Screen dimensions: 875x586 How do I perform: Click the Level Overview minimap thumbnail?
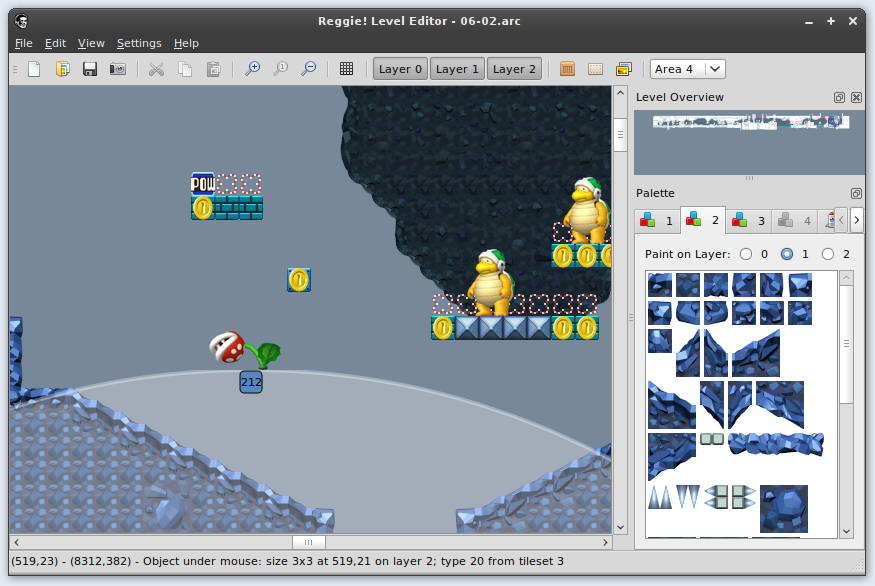[750, 122]
